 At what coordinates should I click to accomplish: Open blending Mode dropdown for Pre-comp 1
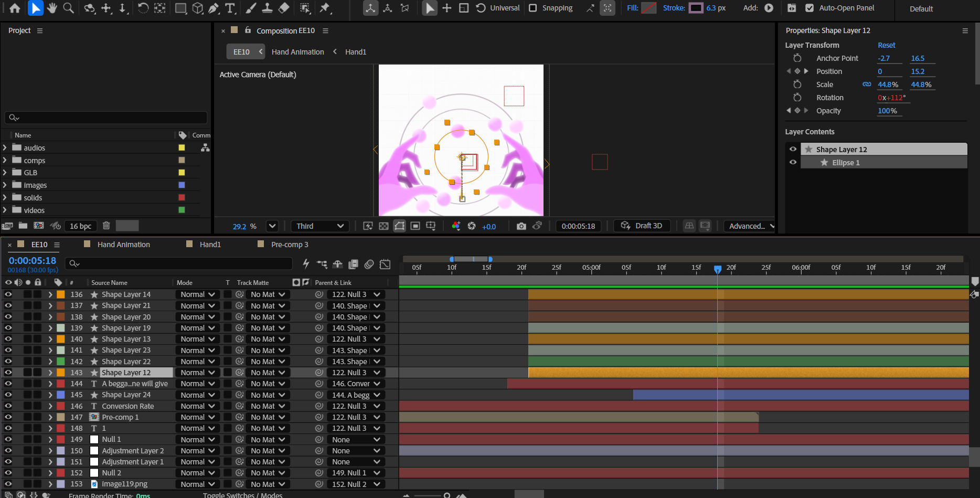[198, 417]
